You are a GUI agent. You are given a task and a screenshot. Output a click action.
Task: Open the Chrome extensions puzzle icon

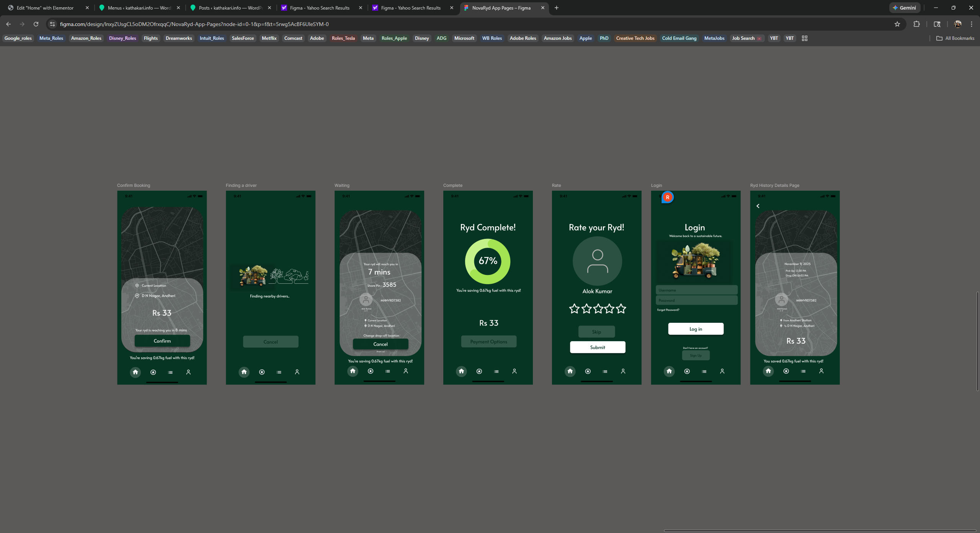(916, 24)
